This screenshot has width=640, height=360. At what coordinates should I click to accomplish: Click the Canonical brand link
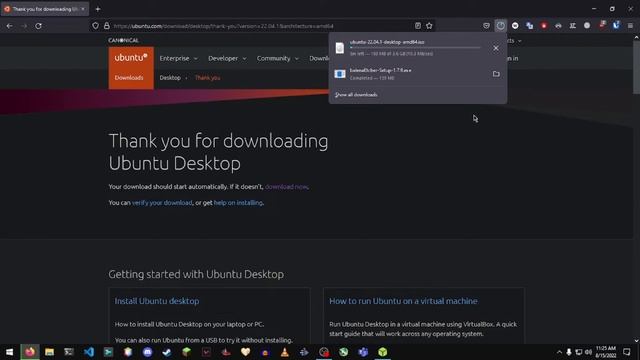tap(123, 40)
